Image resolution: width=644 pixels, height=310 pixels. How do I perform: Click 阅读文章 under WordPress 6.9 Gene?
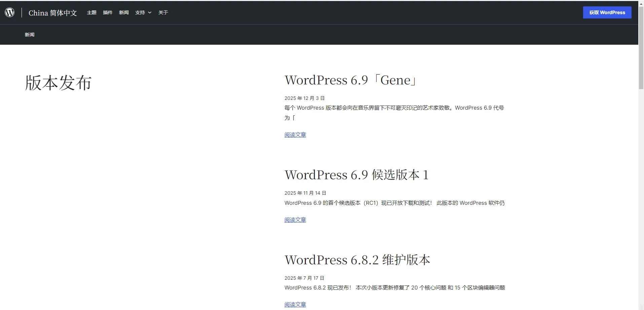[x=295, y=135]
